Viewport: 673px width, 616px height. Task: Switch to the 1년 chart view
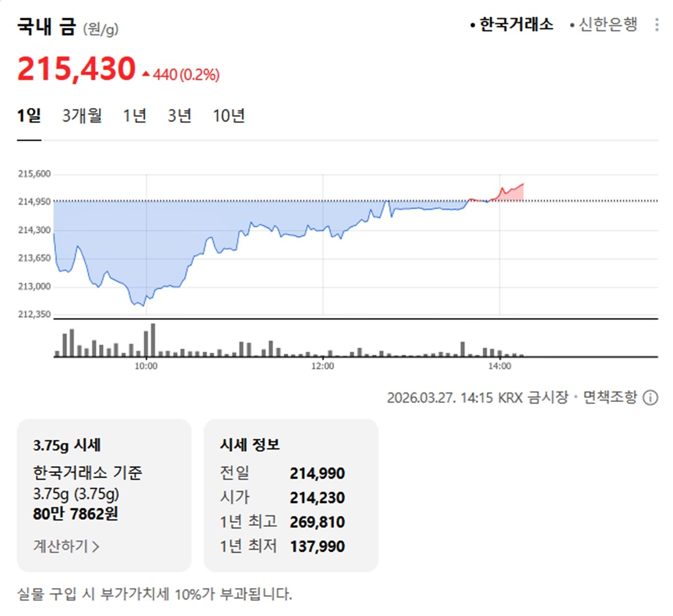click(135, 116)
